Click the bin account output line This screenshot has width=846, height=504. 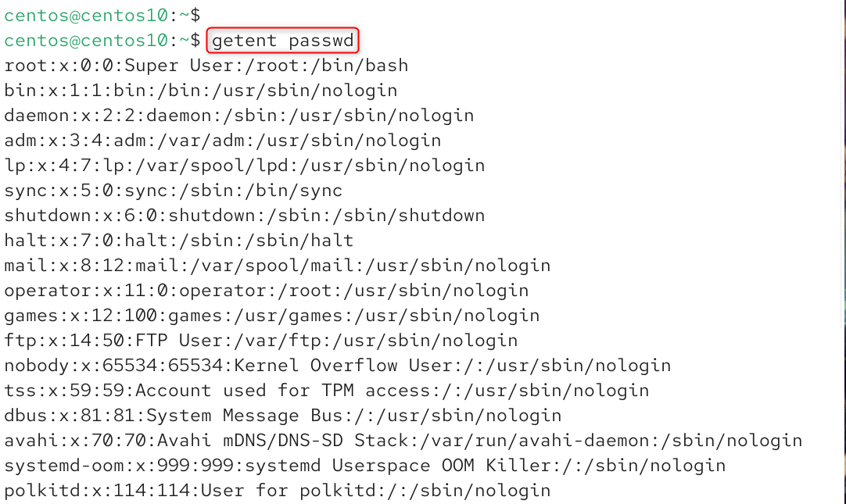[x=200, y=91]
